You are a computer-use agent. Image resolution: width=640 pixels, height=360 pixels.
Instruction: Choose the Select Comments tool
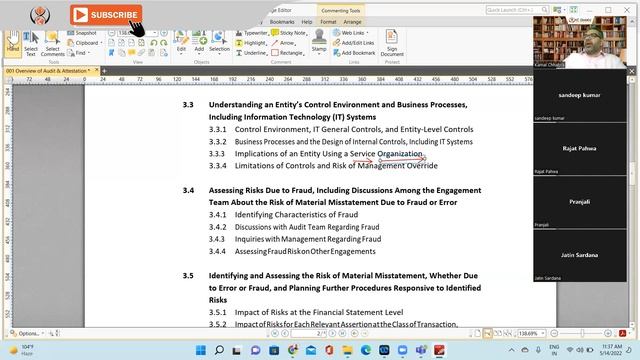[52, 44]
